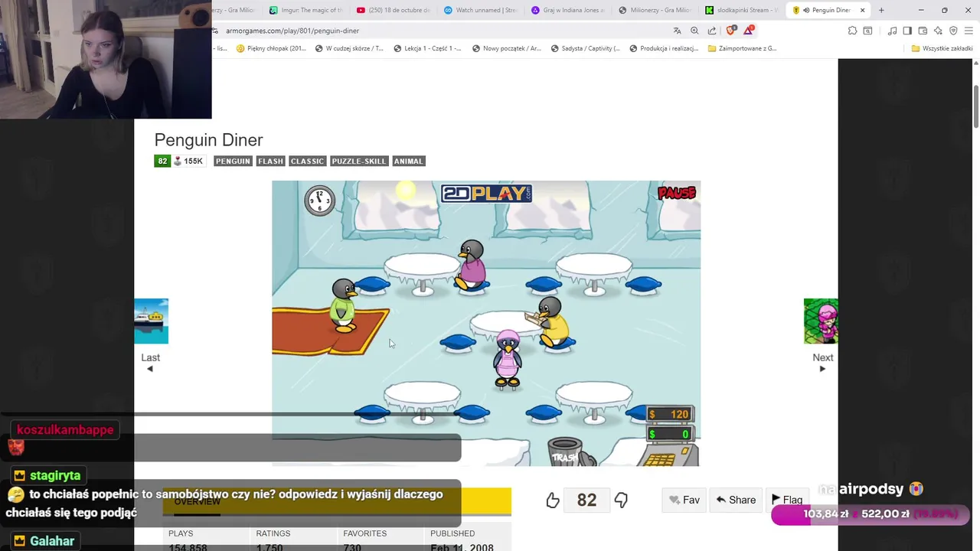Flag this game
980x551 pixels.
[x=786, y=500]
